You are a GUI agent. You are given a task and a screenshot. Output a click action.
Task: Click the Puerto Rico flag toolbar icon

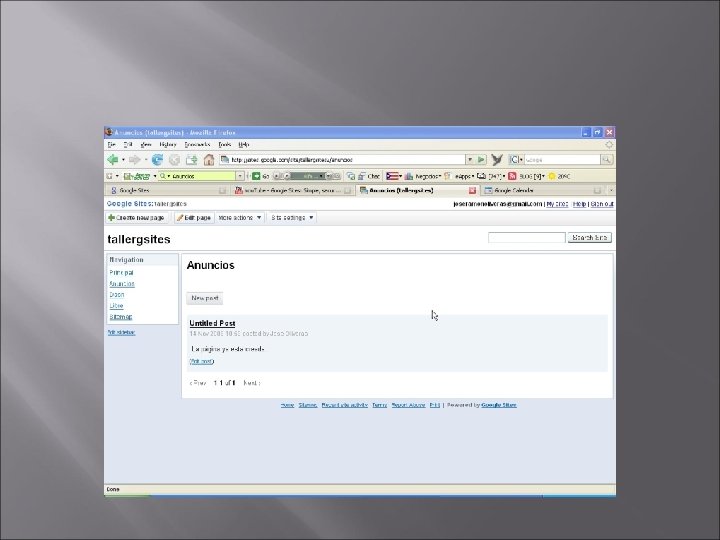[x=392, y=176]
